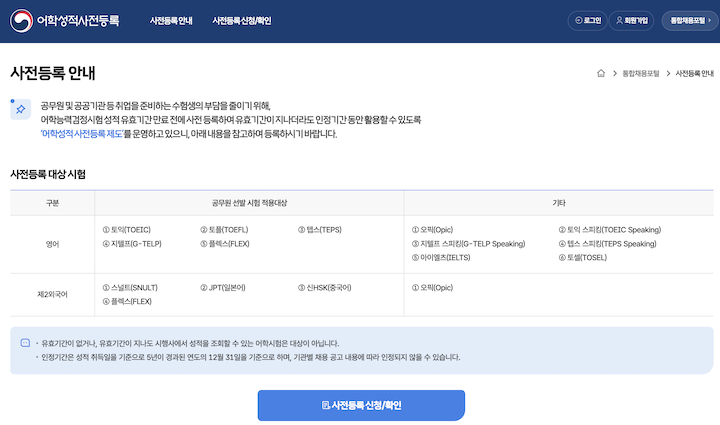Click the 사전등록 대상 시험 section heading
This screenshot has width=720, height=425.
[x=48, y=174]
